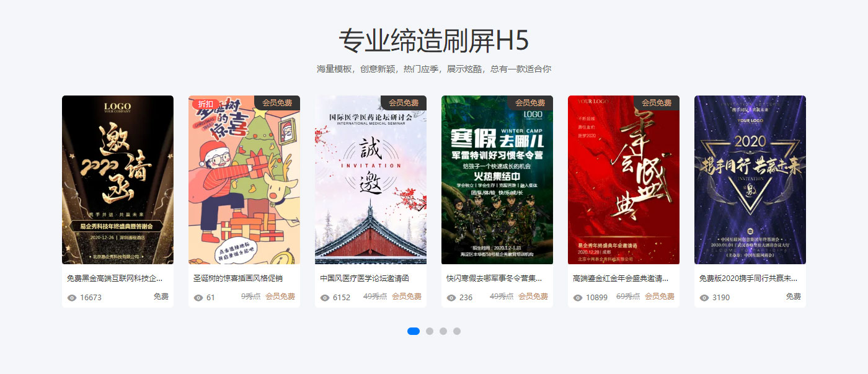Click the eye icon beside 236 views

click(x=451, y=298)
